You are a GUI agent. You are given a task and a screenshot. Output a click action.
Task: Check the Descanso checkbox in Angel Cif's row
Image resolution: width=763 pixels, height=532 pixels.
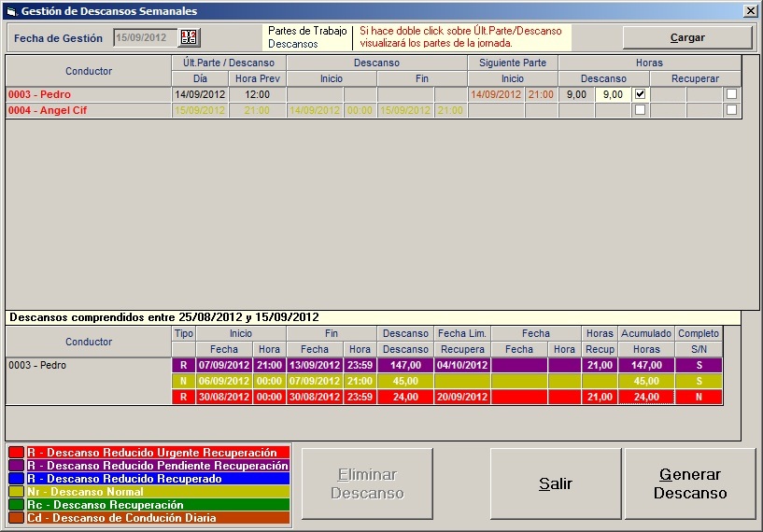640,110
